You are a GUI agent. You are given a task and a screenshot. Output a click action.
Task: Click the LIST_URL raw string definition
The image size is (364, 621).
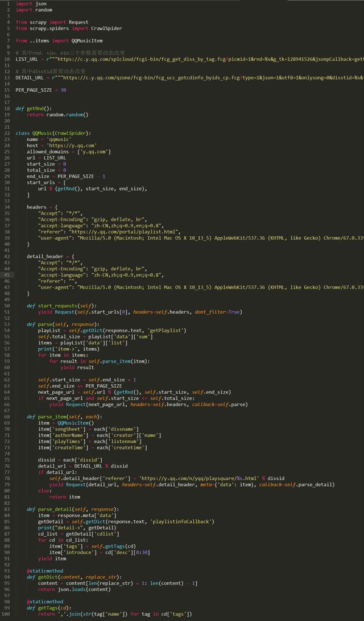coord(190,59)
